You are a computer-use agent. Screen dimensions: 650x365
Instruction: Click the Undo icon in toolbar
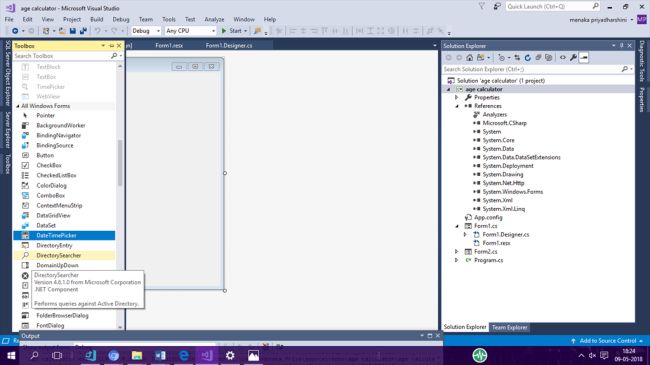click(97, 31)
